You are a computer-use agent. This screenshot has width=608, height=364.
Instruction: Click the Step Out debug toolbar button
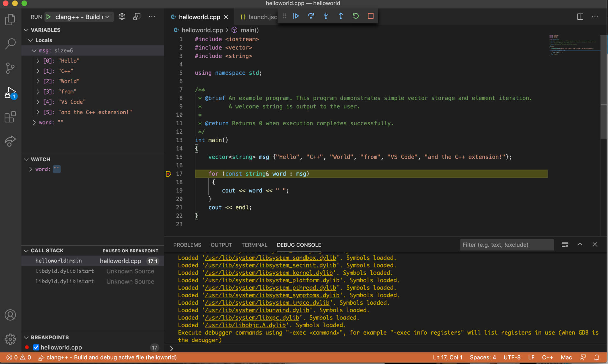[x=341, y=16]
